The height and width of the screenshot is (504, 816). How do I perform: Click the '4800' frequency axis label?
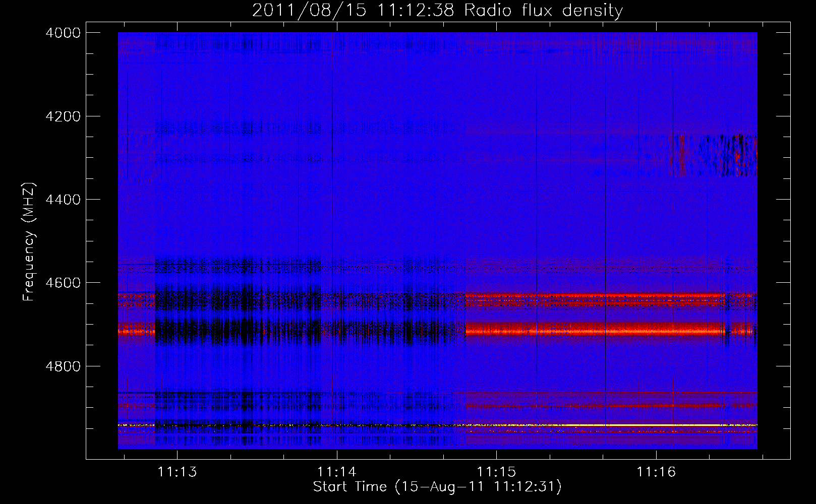point(63,366)
